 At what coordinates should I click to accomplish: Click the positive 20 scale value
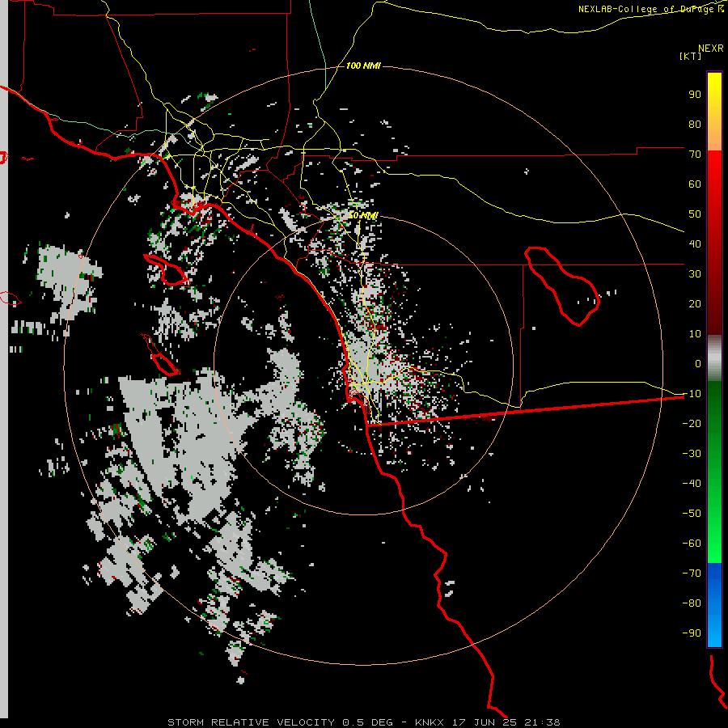[695, 303]
